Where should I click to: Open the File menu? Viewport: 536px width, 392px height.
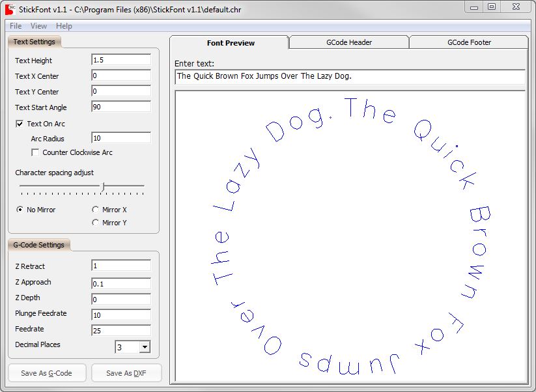pos(16,26)
